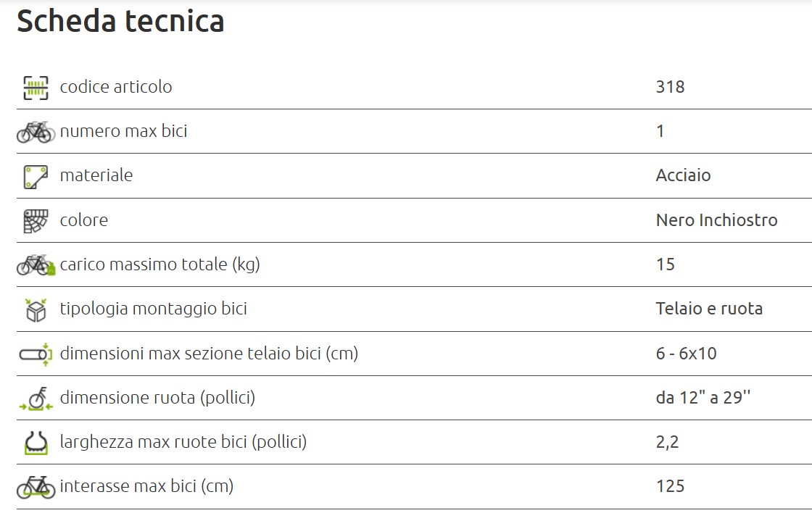Click the colore palette swatch icon
The image size is (812, 513).
[x=36, y=221]
